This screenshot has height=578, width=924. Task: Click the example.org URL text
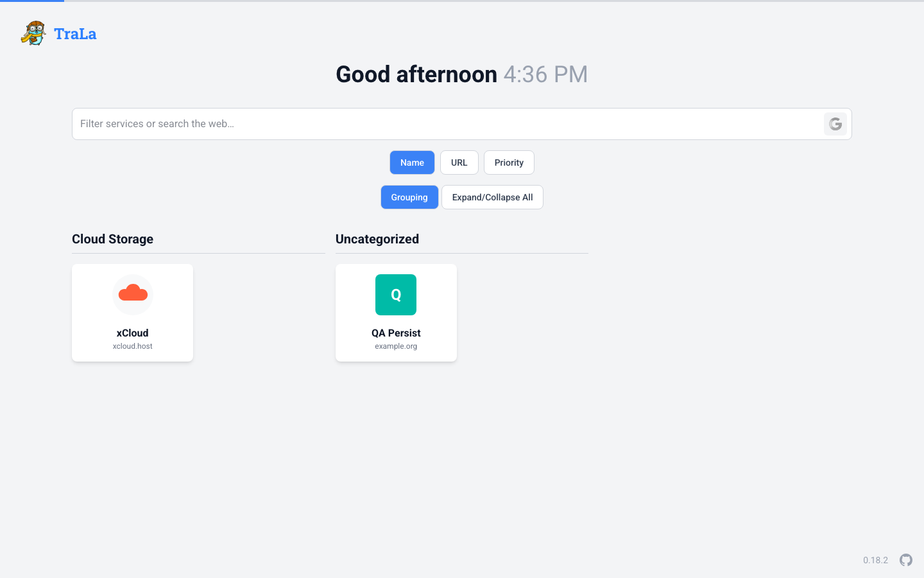[396, 346]
